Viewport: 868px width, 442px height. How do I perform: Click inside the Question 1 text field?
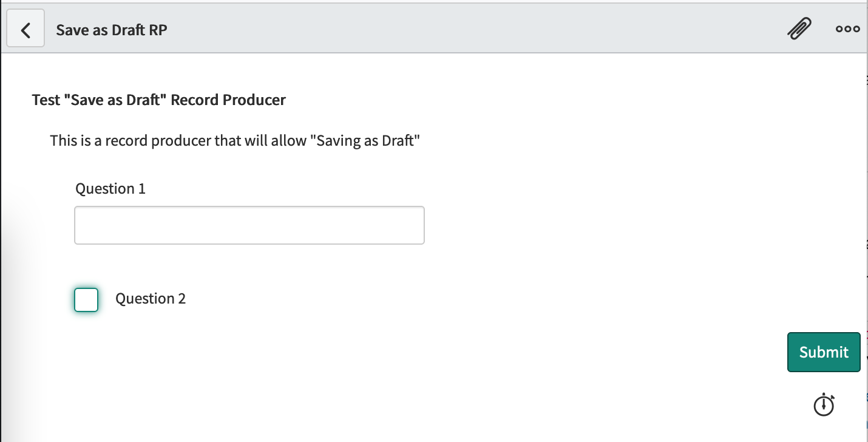249,225
